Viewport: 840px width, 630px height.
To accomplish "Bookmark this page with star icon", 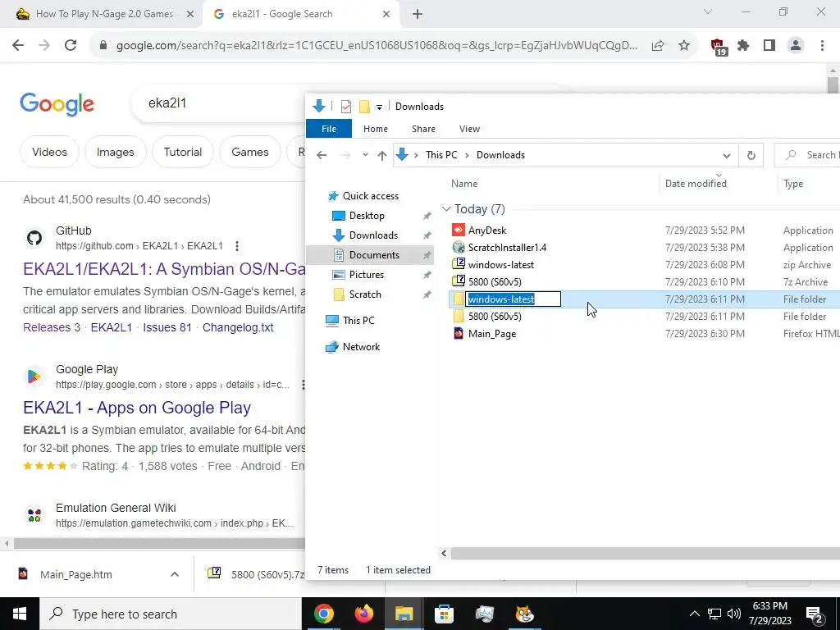I will 684,46.
